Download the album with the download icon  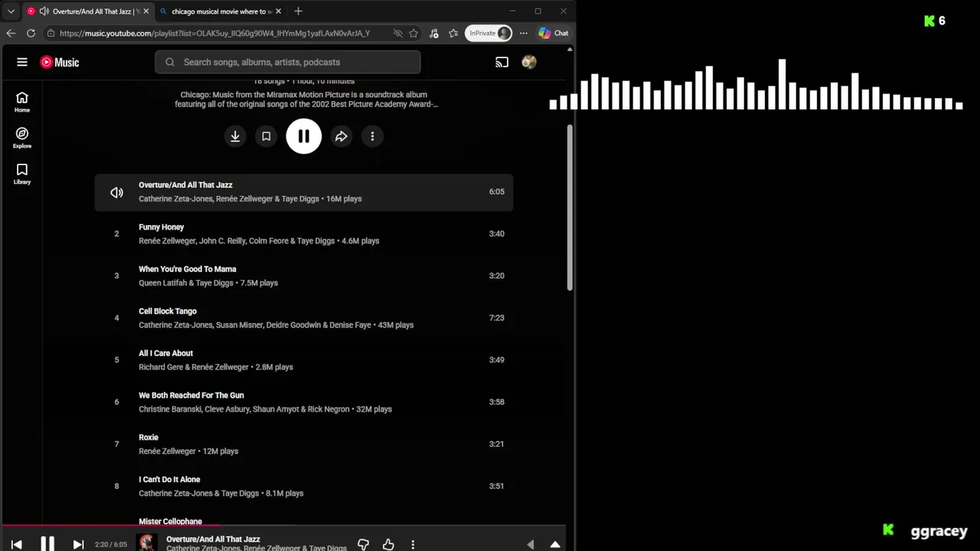[235, 136]
